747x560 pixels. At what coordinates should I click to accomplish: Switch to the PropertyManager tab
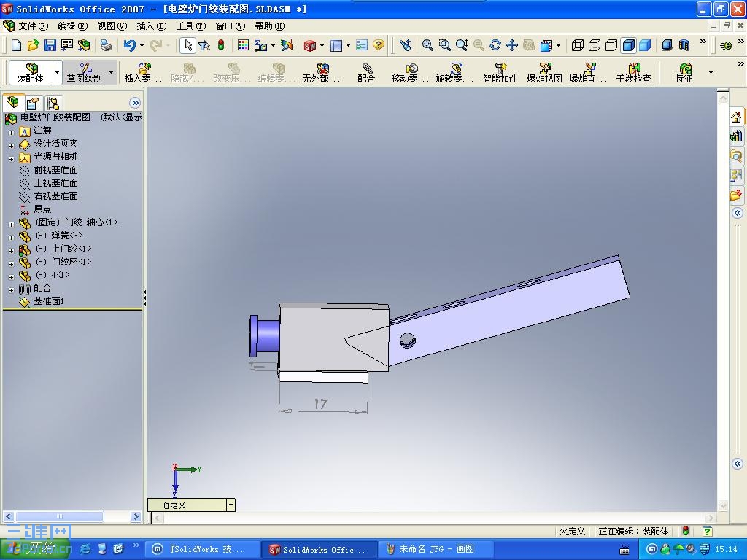(x=33, y=103)
